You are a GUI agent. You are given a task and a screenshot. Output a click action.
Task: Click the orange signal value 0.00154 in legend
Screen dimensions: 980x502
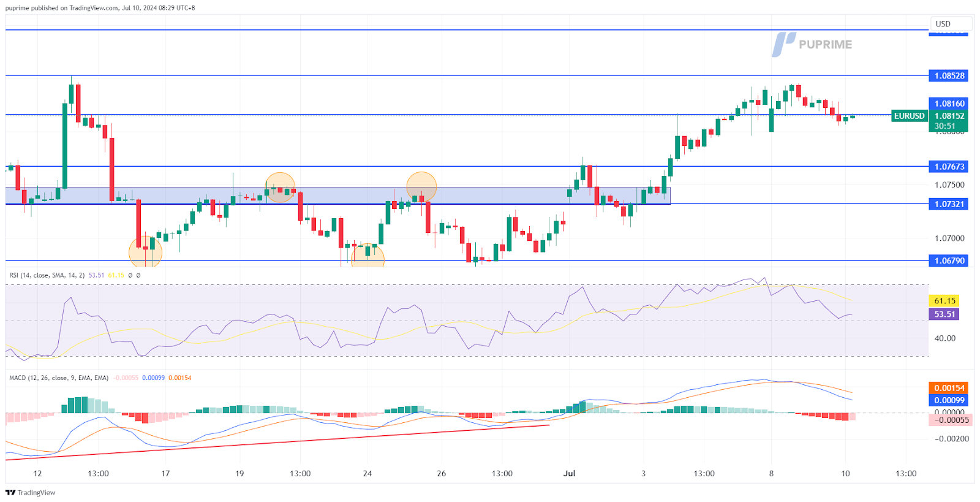(x=180, y=378)
